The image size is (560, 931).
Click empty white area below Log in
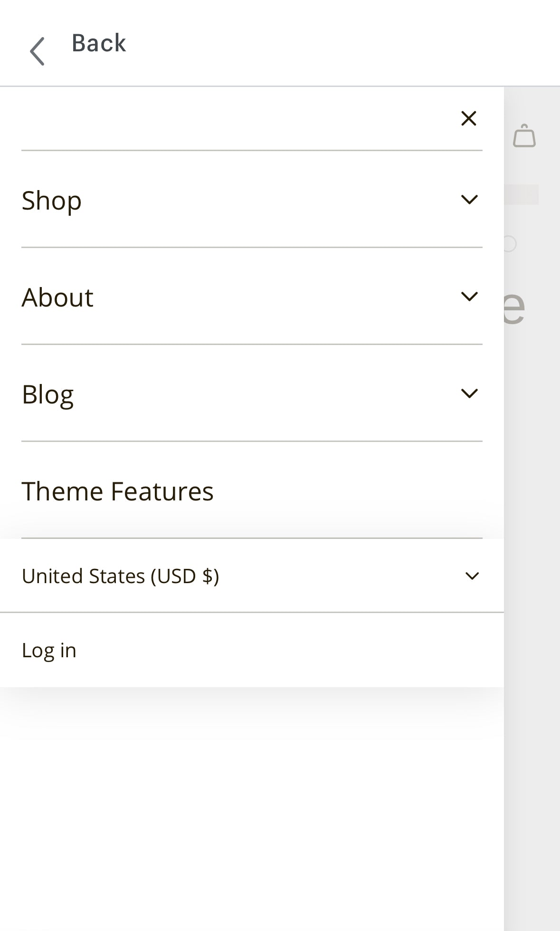252,808
